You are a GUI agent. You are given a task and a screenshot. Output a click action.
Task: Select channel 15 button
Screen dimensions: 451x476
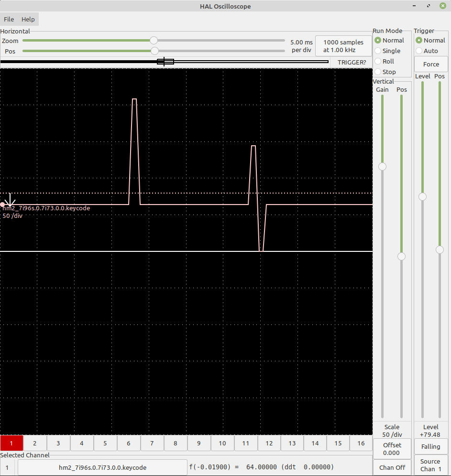338,443
